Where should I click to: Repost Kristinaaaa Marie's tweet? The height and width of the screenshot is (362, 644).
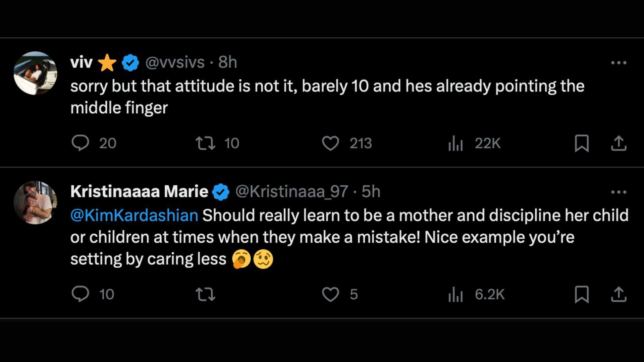click(x=205, y=294)
